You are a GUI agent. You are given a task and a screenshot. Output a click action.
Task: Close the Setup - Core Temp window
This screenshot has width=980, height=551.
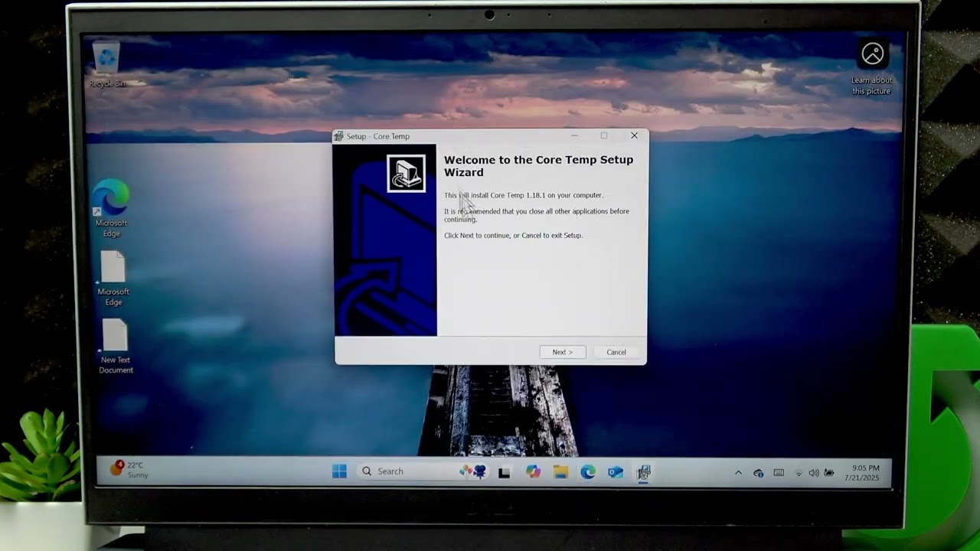tap(634, 135)
